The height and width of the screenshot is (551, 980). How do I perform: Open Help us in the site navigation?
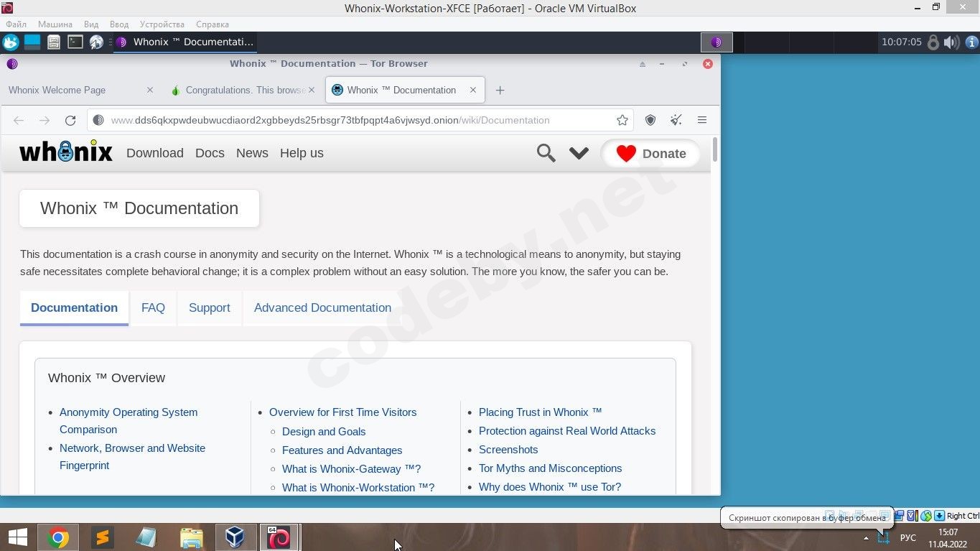pos(302,153)
